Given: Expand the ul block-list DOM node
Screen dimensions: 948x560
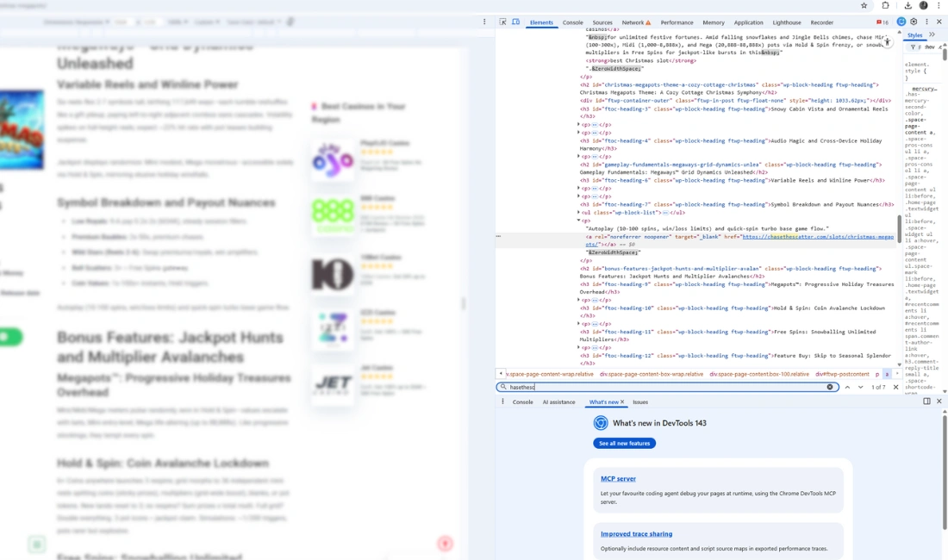Looking at the screenshot, I should pyautogui.click(x=579, y=212).
